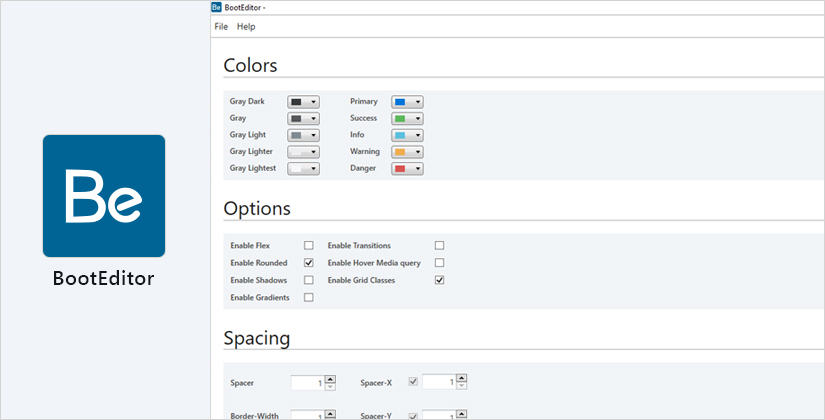
Task: Click the Warning orange color swatch
Action: click(400, 152)
